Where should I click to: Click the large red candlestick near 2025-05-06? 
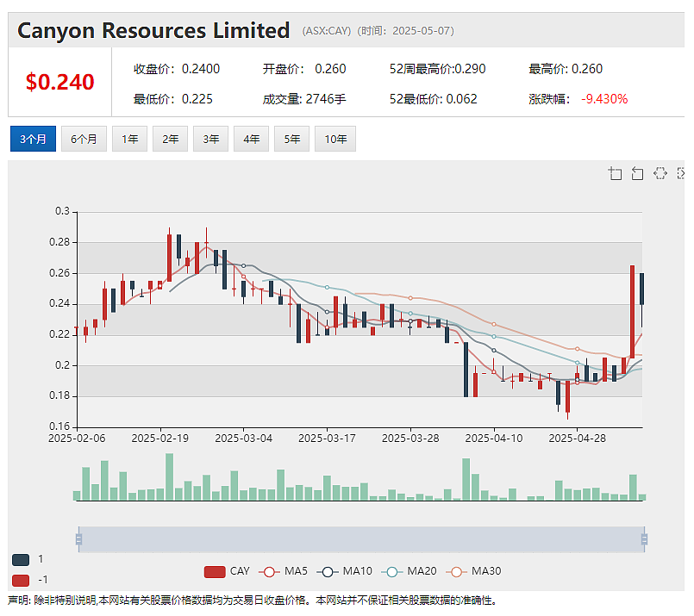(x=633, y=312)
